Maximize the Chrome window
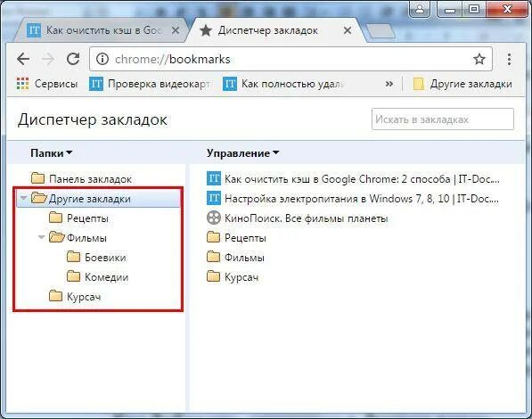This screenshot has width=532, height=419. click(474, 9)
